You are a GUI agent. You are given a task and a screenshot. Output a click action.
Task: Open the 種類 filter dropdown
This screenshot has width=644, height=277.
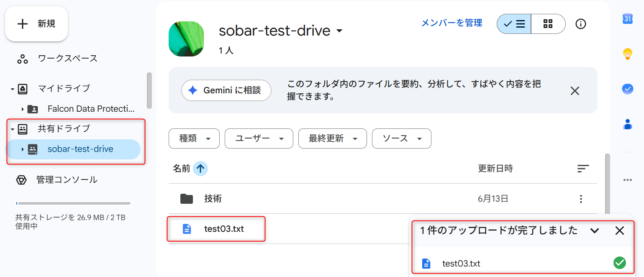click(x=194, y=138)
